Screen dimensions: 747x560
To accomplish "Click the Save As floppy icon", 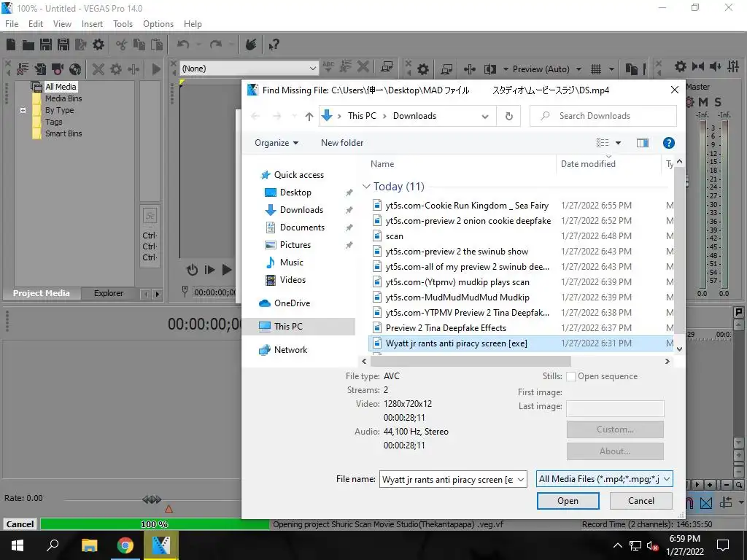I will pyautogui.click(x=63, y=44).
